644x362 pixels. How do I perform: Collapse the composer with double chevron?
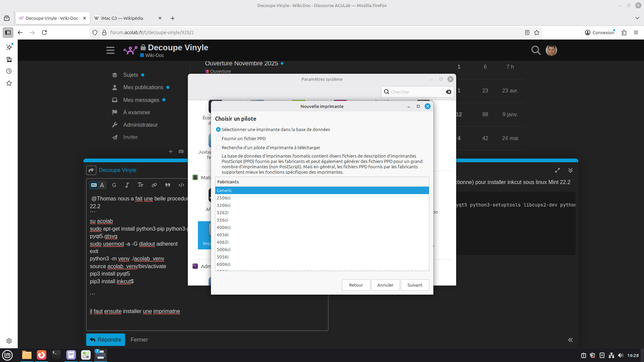coord(571,170)
